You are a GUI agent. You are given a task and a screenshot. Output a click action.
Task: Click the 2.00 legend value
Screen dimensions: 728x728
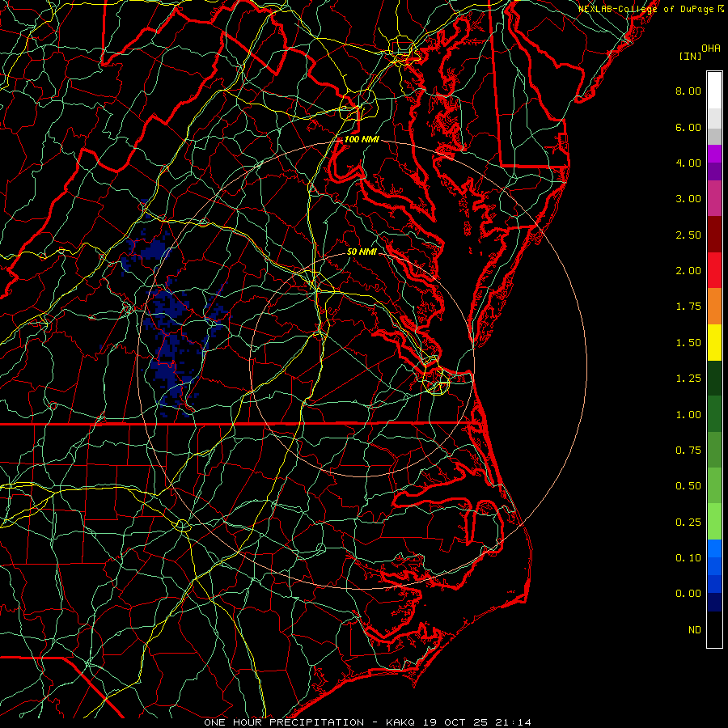[x=688, y=271]
